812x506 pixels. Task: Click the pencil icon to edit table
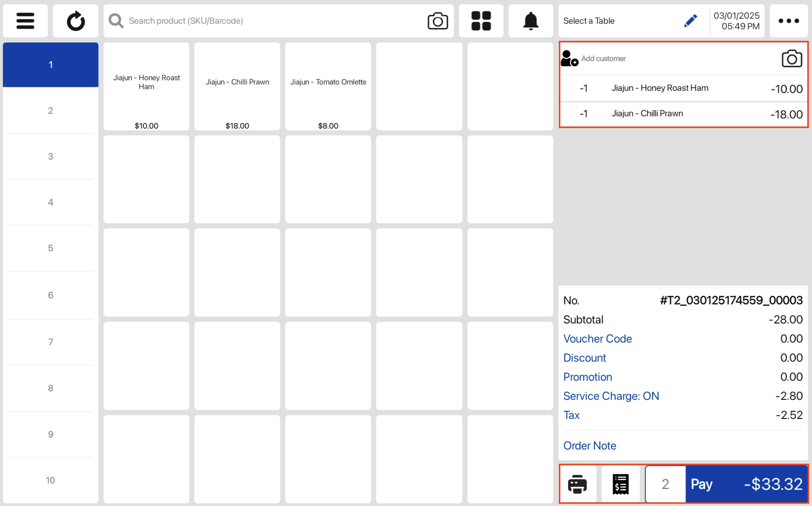coord(691,21)
